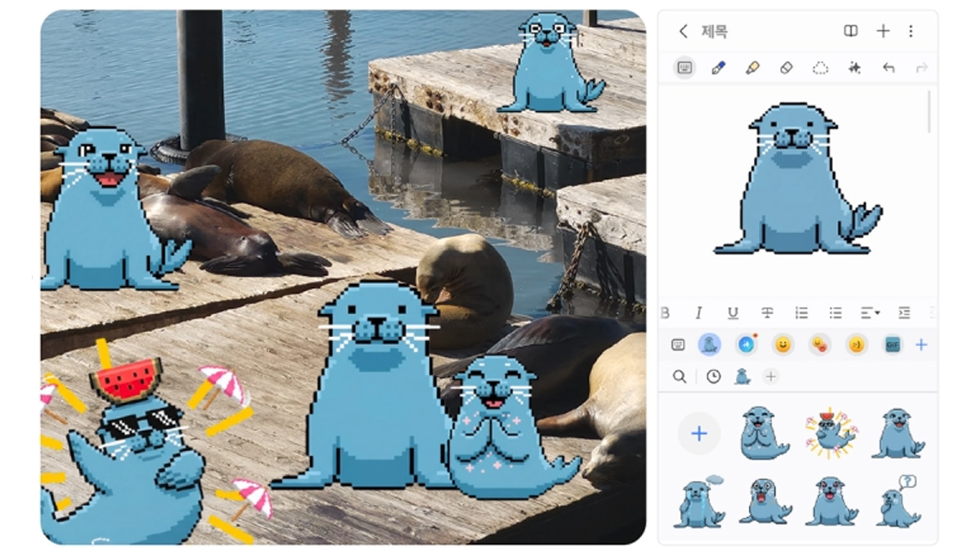Open the AI sparkle assist tool
980x551 pixels.
point(854,68)
